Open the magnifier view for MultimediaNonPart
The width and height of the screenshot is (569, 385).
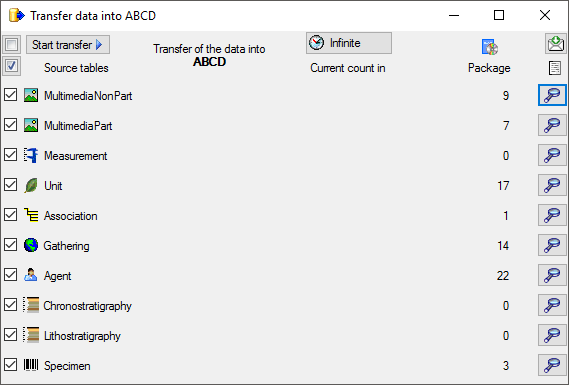[552, 95]
